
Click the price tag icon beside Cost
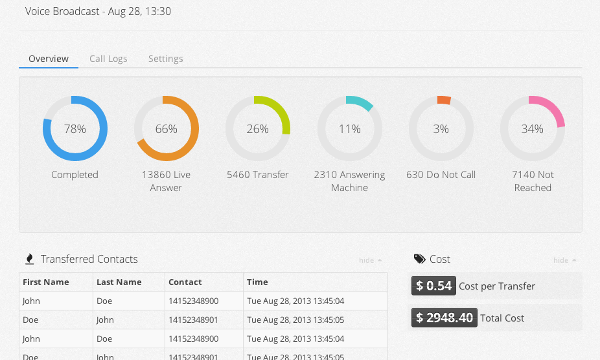(419, 259)
